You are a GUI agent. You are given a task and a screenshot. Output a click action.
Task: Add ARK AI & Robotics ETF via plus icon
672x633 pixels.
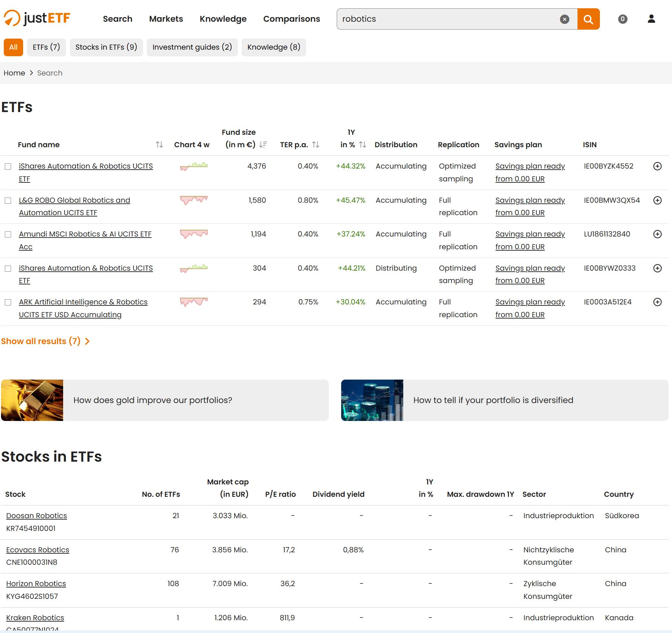[x=658, y=302]
